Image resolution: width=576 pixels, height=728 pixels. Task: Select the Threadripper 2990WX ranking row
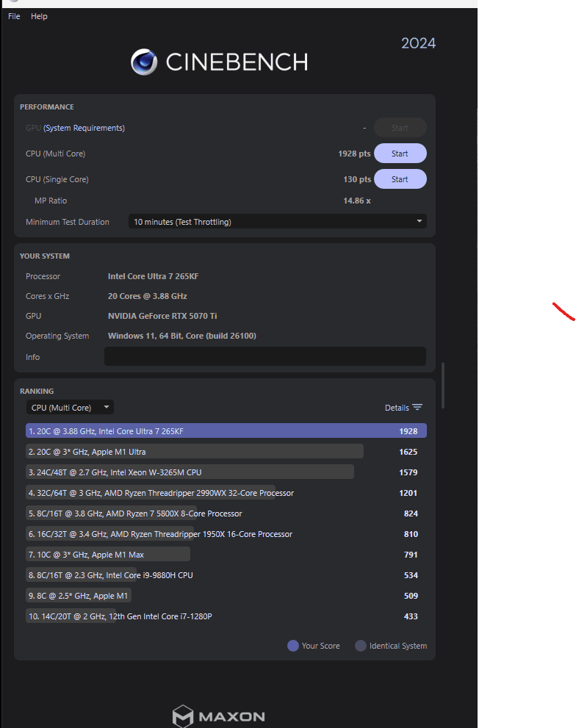pos(226,493)
